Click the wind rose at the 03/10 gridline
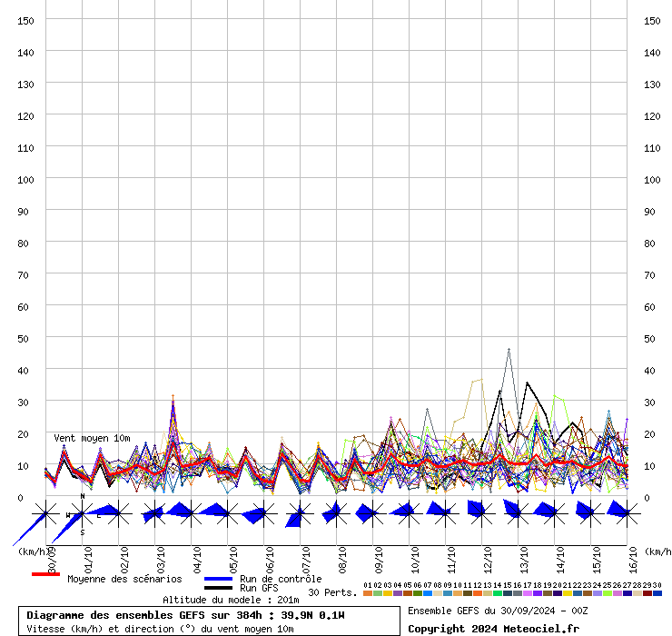Image resolution: width=672 pixels, height=636 pixels. pyautogui.click(x=154, y=514)
